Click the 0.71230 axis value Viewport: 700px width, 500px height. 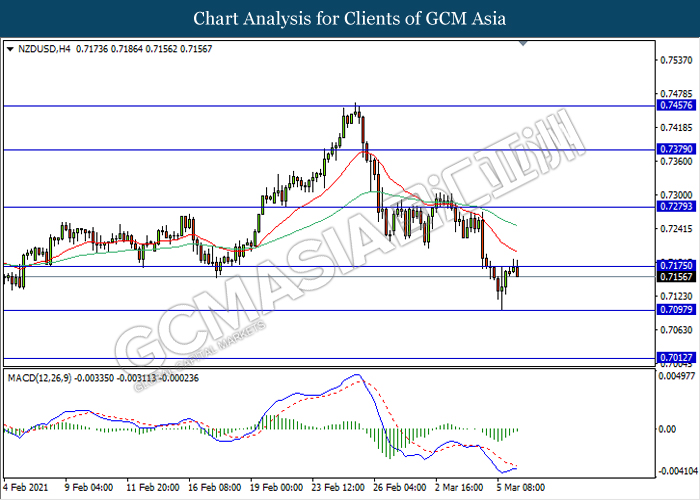point(676,296)
